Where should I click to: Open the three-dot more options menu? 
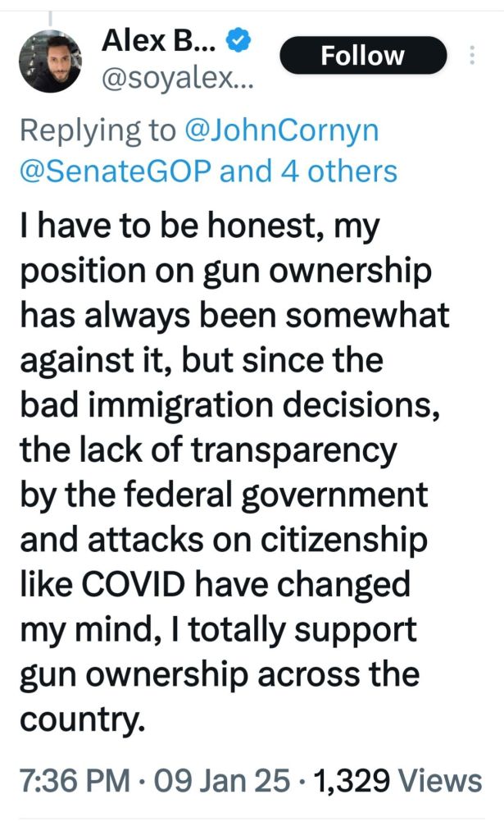[472, 55]
